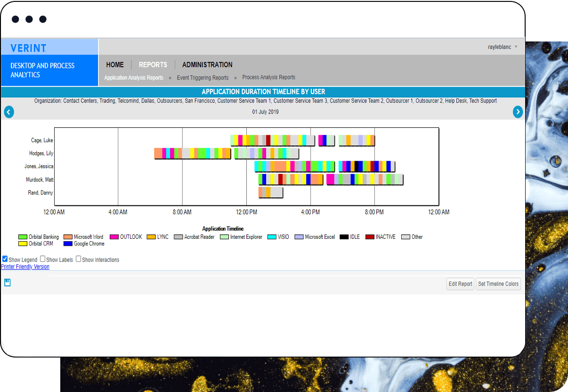568x392 pixels.
Task: Open the rayleblanc user dropdown
Action: coord(503,47)
